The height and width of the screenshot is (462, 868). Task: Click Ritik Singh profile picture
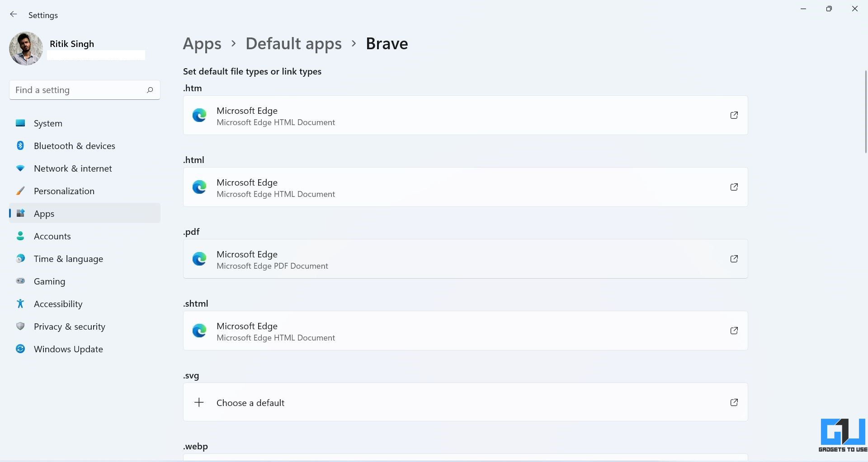[26, 48]
